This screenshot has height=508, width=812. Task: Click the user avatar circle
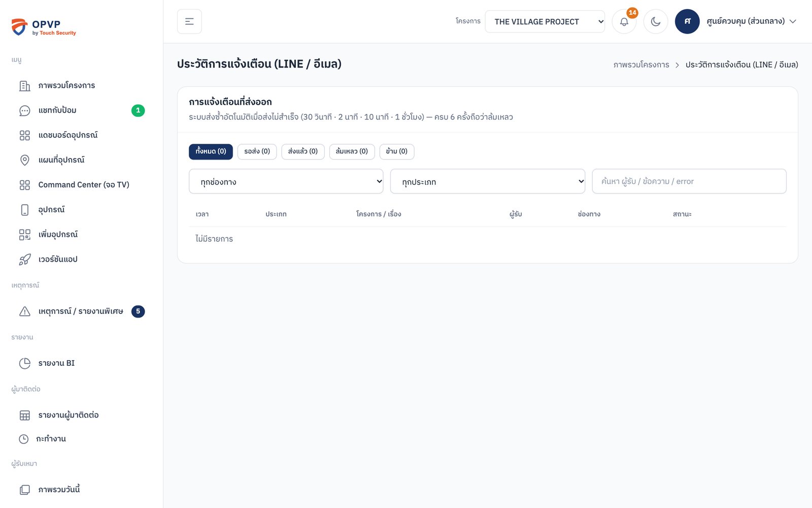[687, 21]
